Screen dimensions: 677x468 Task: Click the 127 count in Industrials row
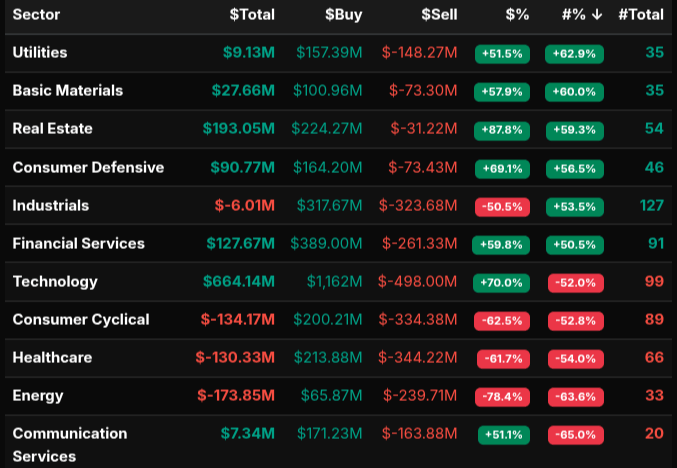click(x=651, y=206)
